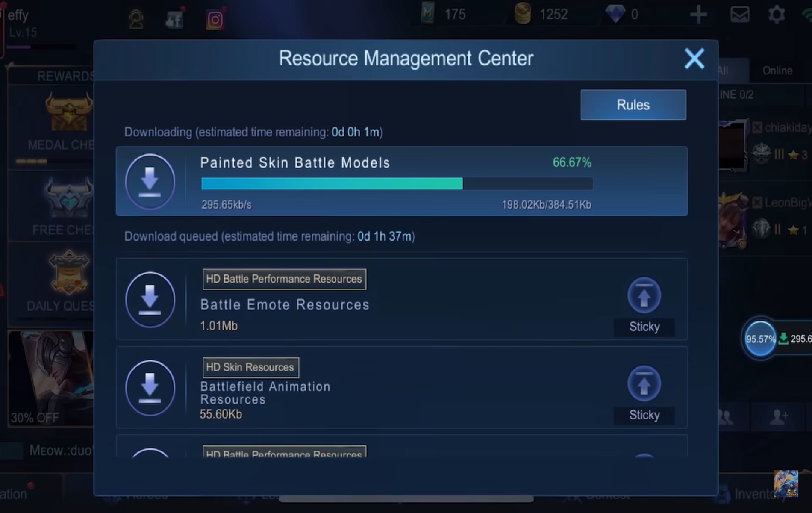
Task: Open the Medal Chest reward
Action: (x=51, y=127)
